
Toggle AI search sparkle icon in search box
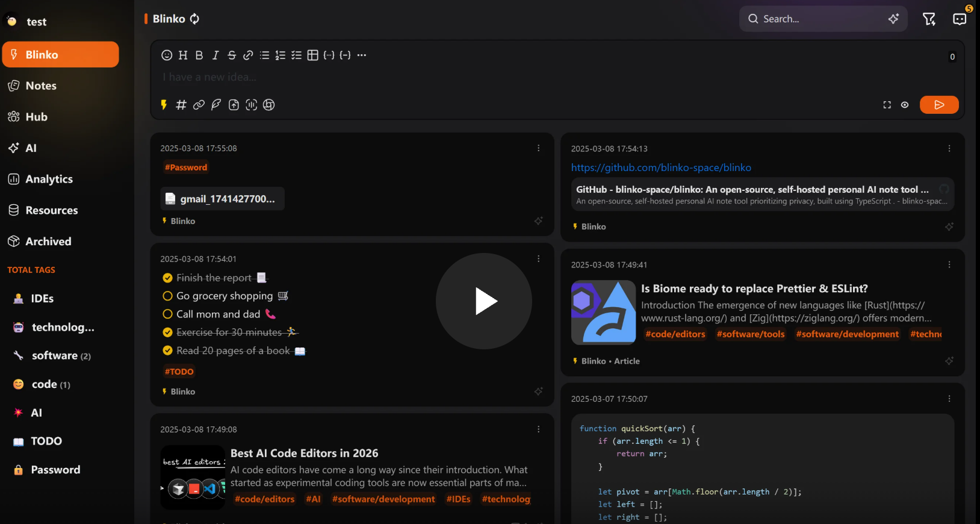click(x=894, y=19)
